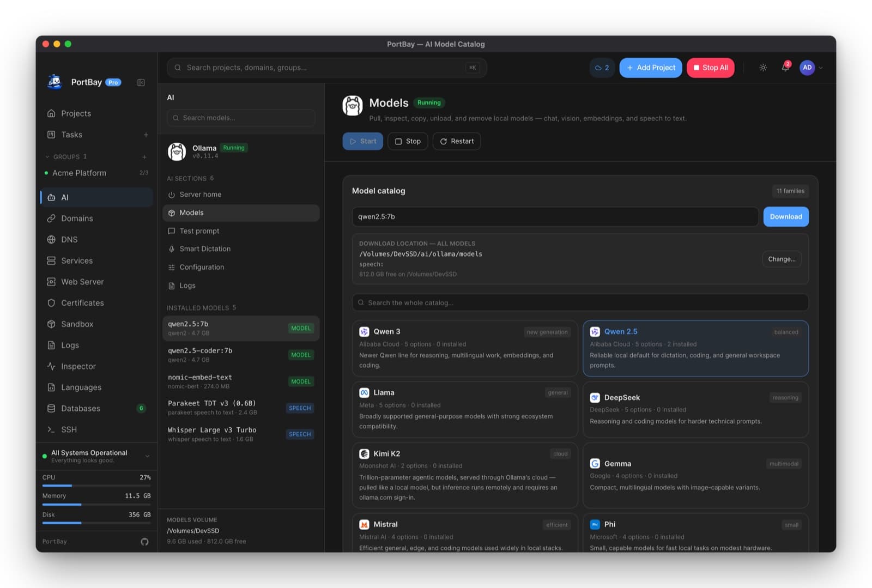This screenshot has width=872, height=588.
Task: Open Configuration section
Action: click(241, 267)
